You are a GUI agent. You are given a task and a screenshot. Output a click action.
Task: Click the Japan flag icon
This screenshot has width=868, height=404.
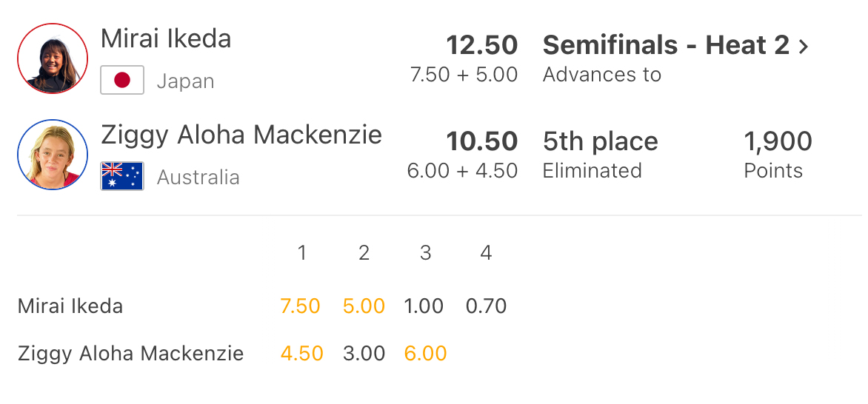pos(122,80)
